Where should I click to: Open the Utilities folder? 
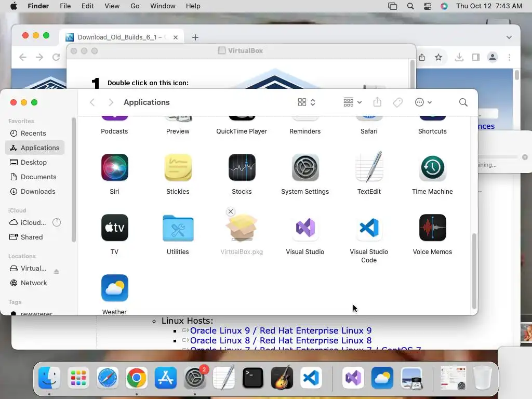[178, 228]
